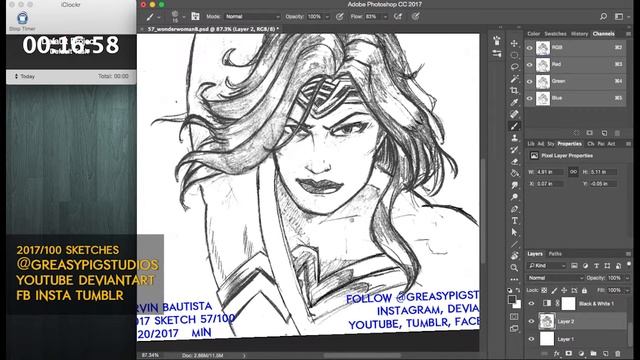Toggle Red channel visibility eye
The width and height of the screenshot is (640, 360).
pyautogui.click(x=530, y=64)
